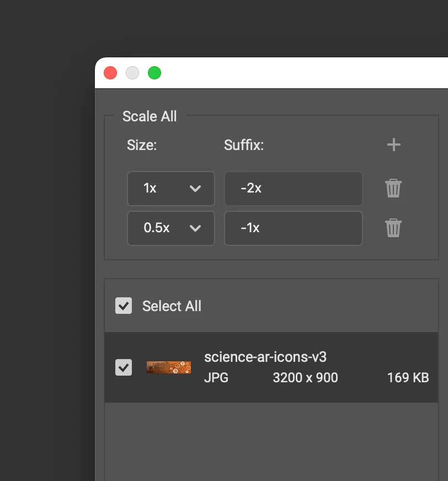
Task: Edit the -1x suffix field
Action: click(x=294, y=228)
